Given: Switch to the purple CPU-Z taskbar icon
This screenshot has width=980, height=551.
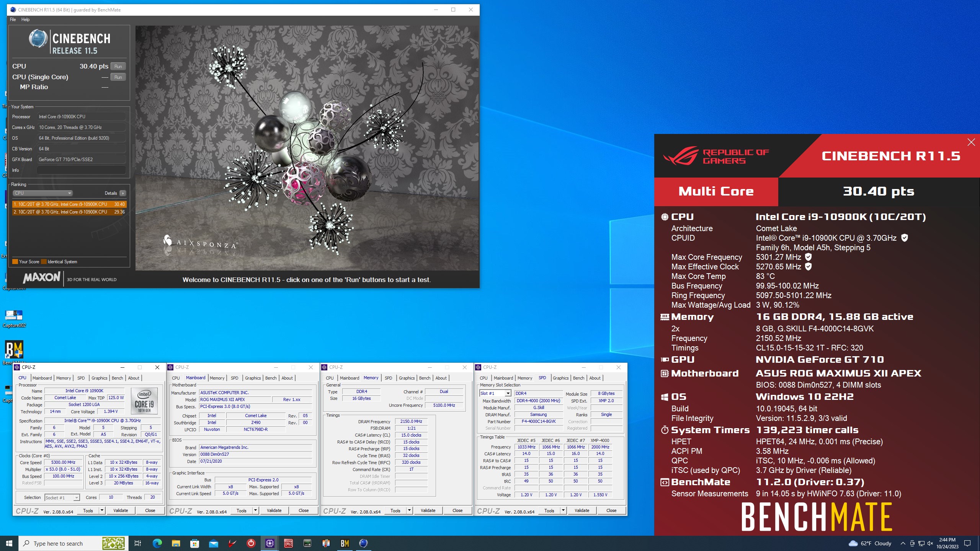Looking at the screenshot, I should coord(270,543).
